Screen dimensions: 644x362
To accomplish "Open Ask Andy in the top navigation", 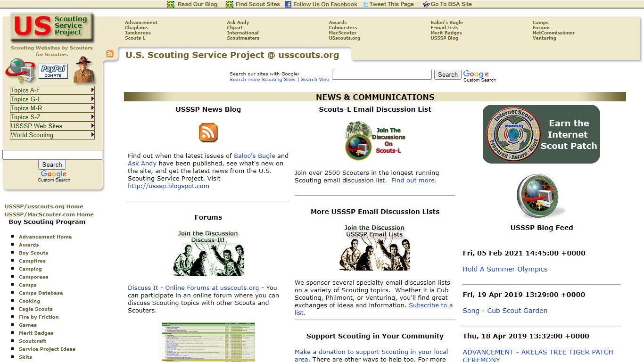I will pos(238,23).
